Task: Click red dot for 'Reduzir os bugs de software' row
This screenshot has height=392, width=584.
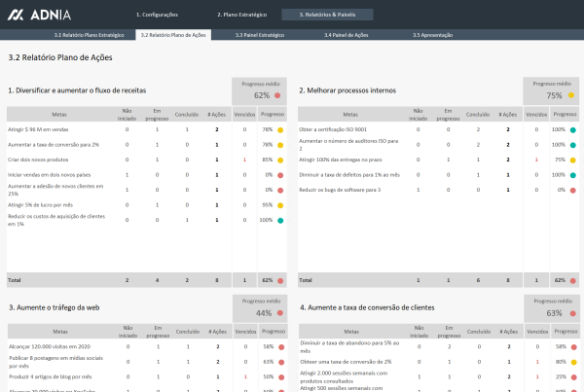Action: (x=573, y=190)
